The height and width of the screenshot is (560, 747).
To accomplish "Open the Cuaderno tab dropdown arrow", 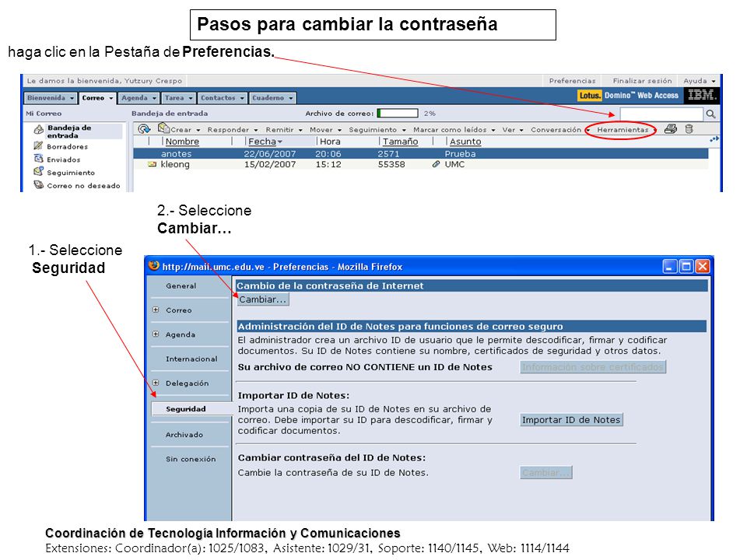I will (x=290, y=98).
